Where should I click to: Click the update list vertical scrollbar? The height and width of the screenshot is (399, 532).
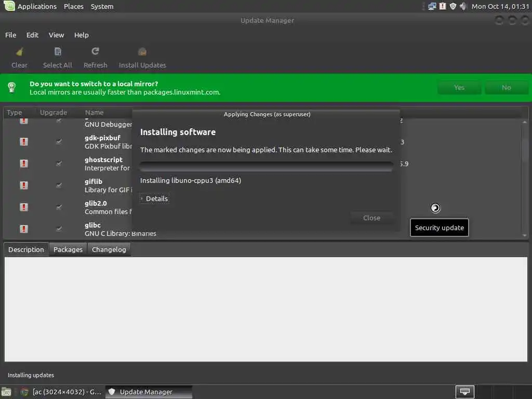525,178
